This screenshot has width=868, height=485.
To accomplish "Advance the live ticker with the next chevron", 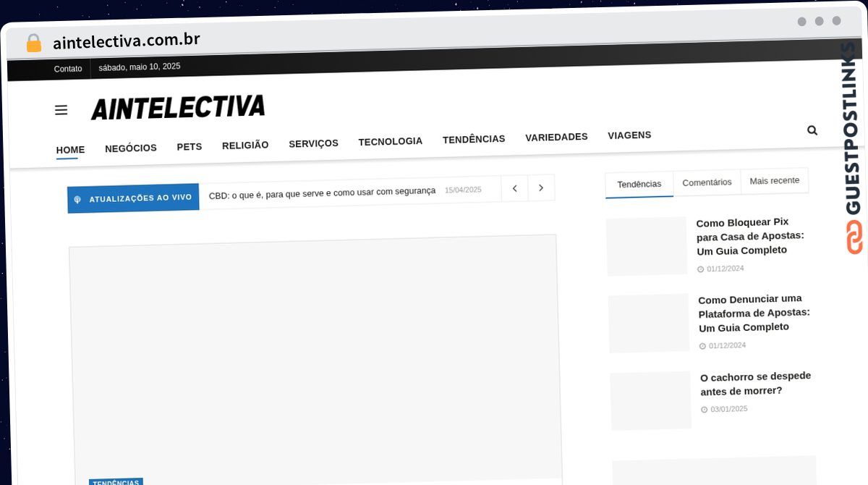I will click(x=541, y=187).
